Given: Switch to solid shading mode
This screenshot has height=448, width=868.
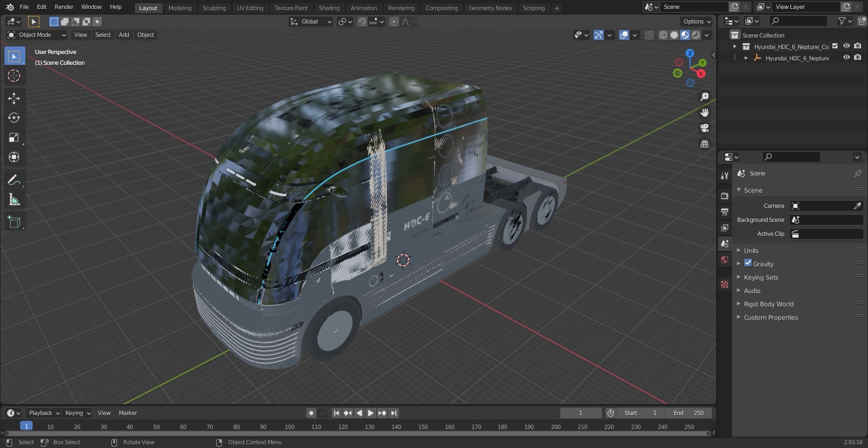Looking at the screenshot, I should click(674, 35).
